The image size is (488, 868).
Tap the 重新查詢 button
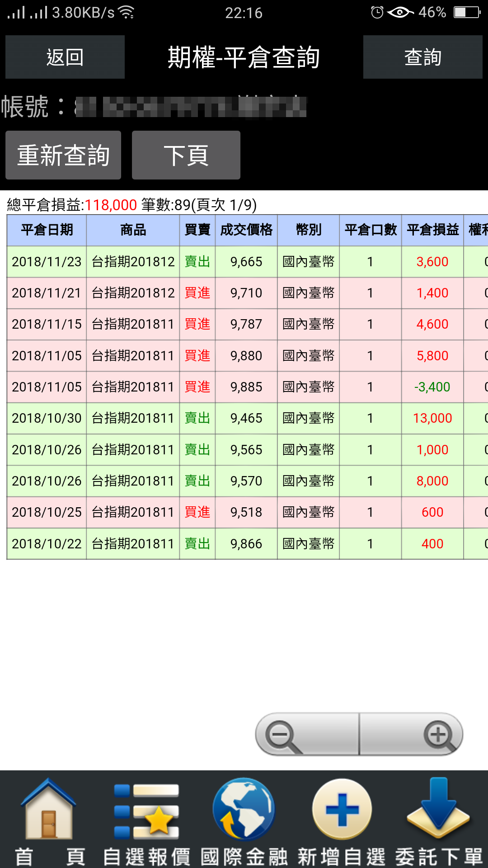pyautogui.click(x=63, y=155)
